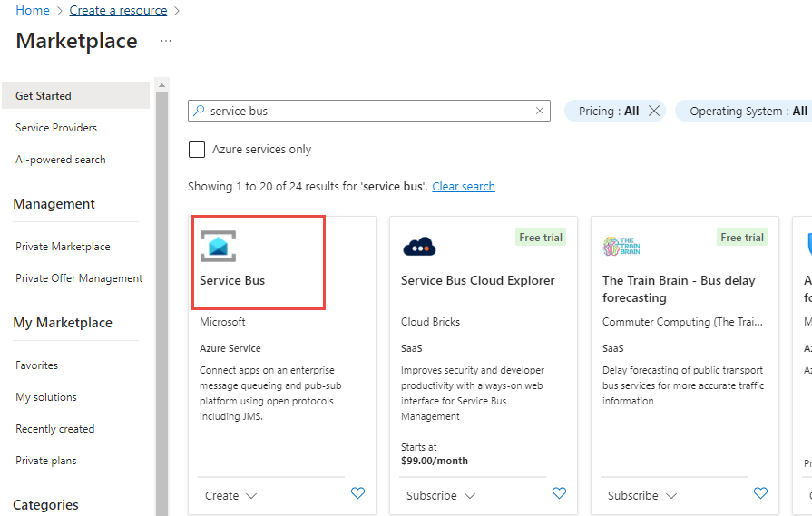This screenshot has height=516, width=812.
Task: Click the Free trial badge on The Train Brain
Action: 742,237
